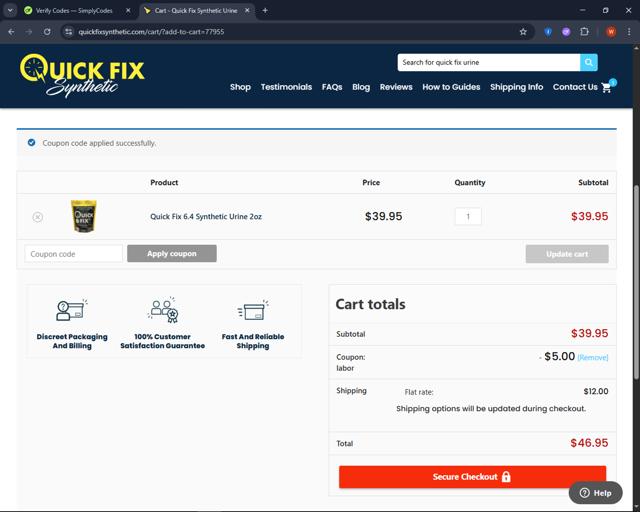Expand the tab search dropdown
This screenshot has width=640, height=512.
coord(10,11)
